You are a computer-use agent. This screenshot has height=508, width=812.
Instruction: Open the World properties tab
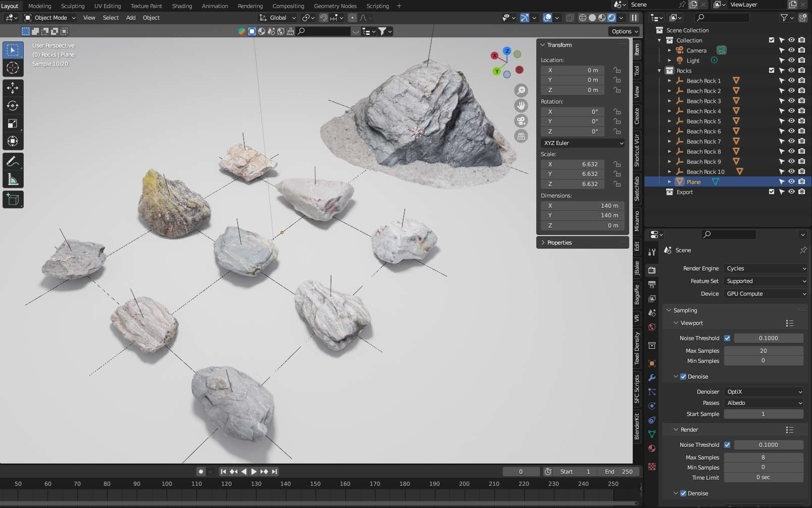pyautogui.click(x=652, y=327)
